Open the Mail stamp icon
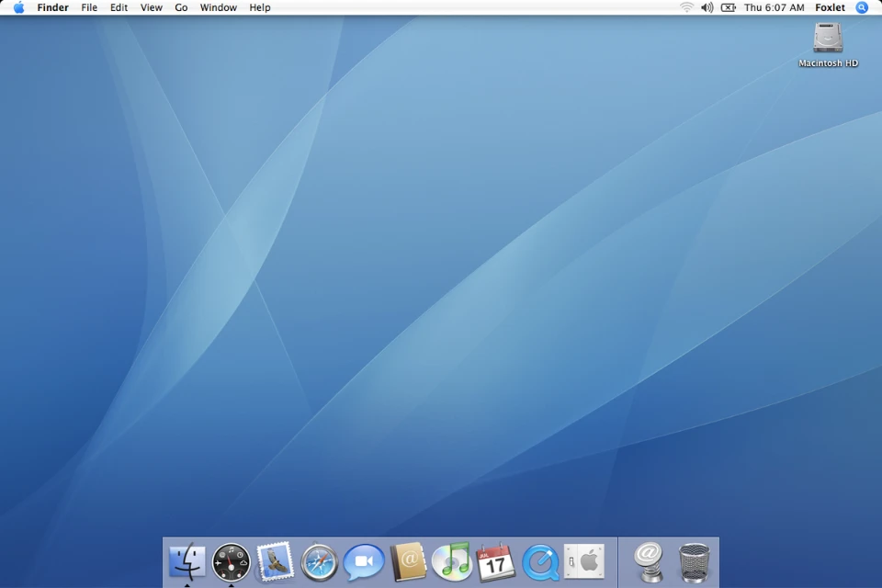 tap(275, 562)
